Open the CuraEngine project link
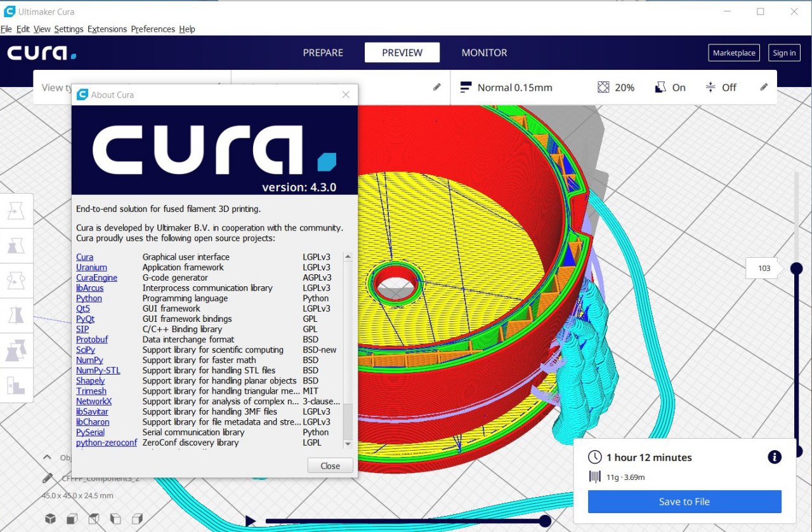This screenshot has height=532, width=812. [x=96, y=277]
